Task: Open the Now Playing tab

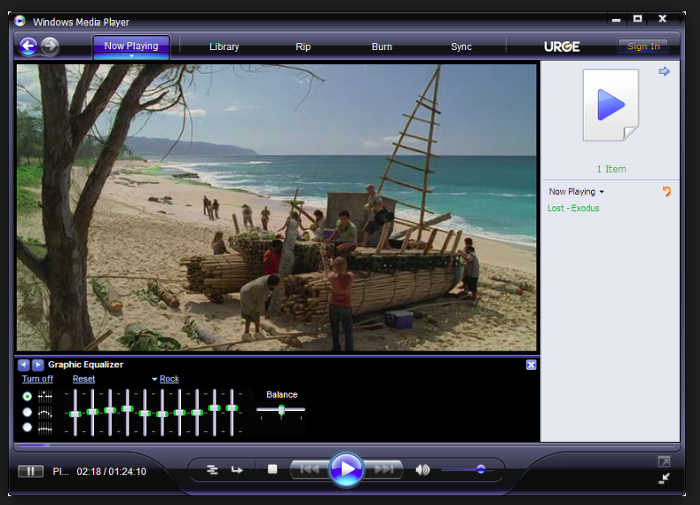Action: click(131, 46)
